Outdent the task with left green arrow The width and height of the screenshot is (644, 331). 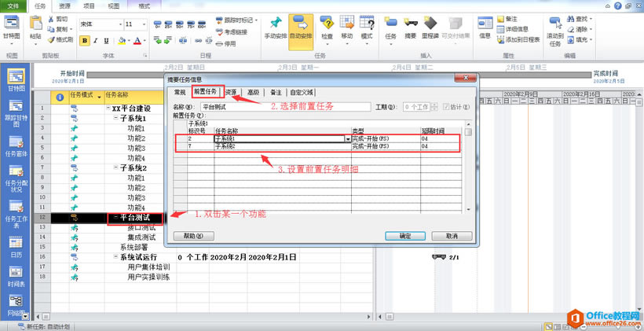pos(158,40)
